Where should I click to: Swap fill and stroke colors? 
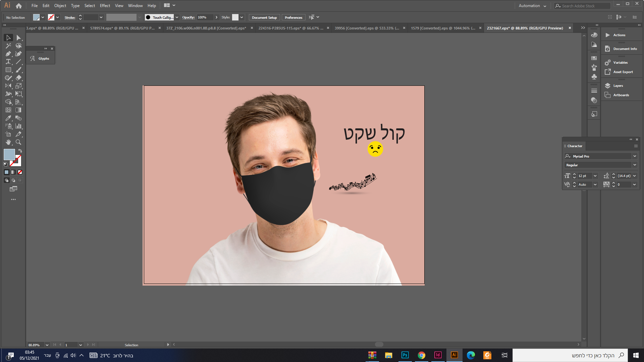coord(20,151)
